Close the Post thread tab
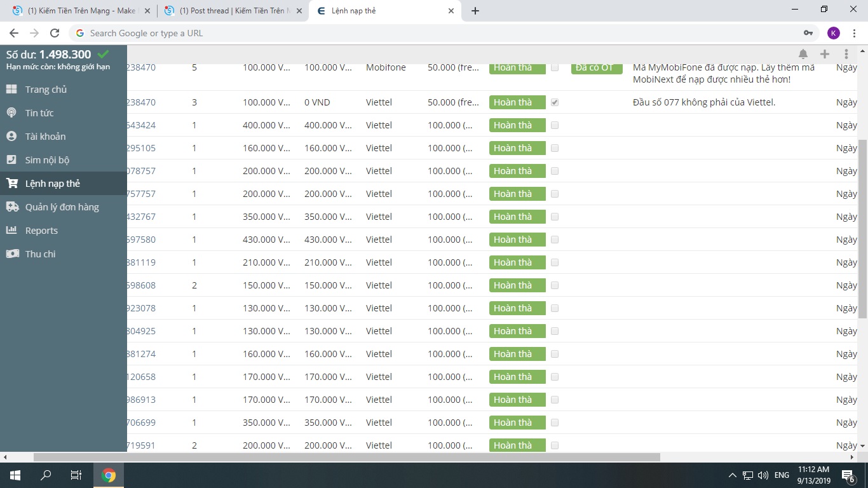The height and width of the screenshot is (488, 868). point(299,11)
